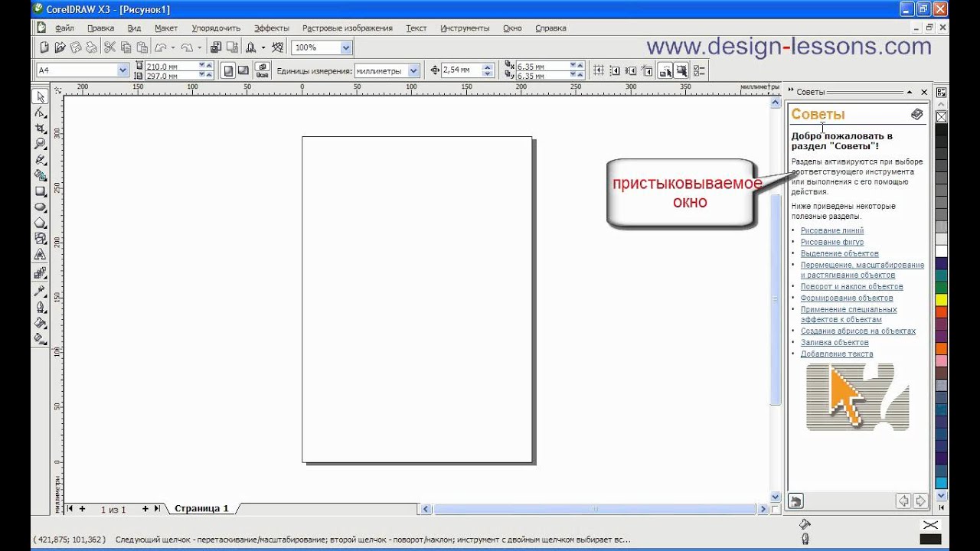Click the Paste icon

point(142,47)
